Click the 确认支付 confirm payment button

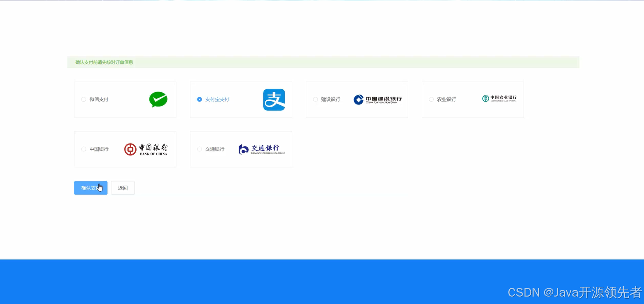click(x=90, y=188)
